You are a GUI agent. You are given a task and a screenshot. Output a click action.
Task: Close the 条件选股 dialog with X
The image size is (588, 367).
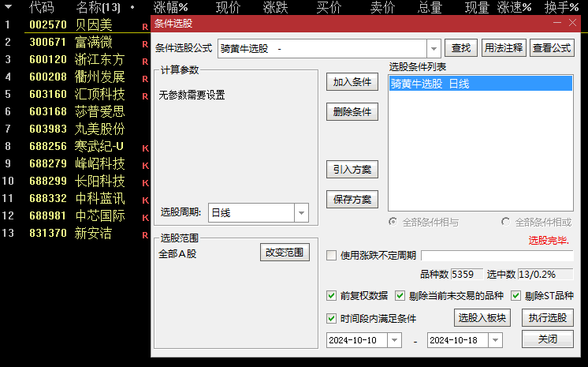572,23
